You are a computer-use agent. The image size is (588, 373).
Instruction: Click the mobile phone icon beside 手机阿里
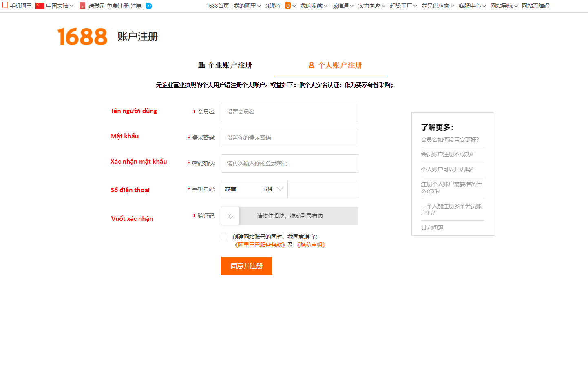point(5,5)
